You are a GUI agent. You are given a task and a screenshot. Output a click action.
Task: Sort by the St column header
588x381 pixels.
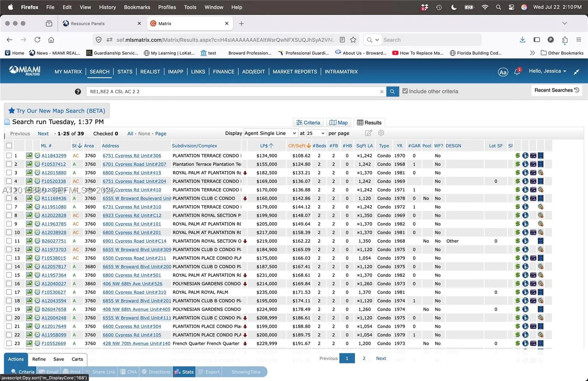coord(77,146)
